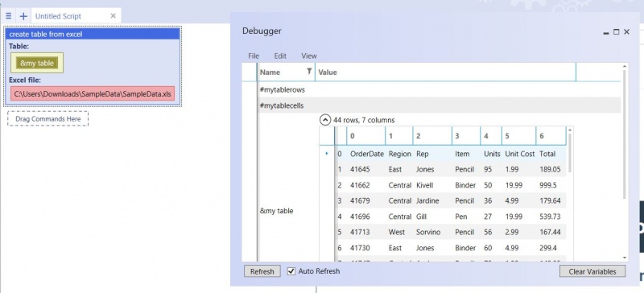
Task: Click the row 0 pointer arrow icon
Action: (x=327, y=154)
